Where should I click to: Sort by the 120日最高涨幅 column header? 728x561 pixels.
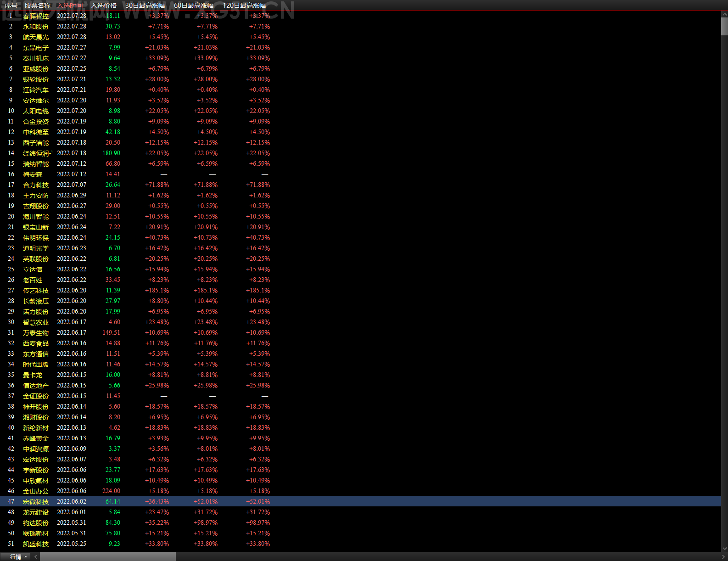(x=244, y=6)
